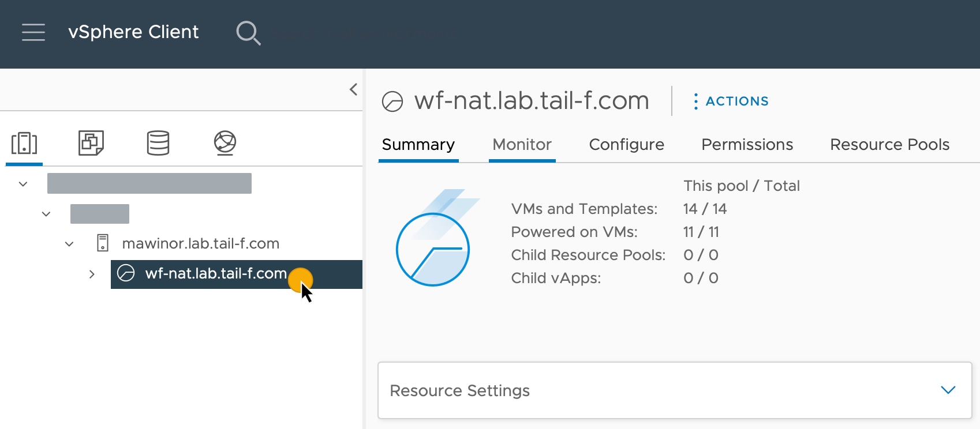Go to the Resource Pools tab
Image resolution: width=980 pixels, height=429 pixels.
pos(889,145)
